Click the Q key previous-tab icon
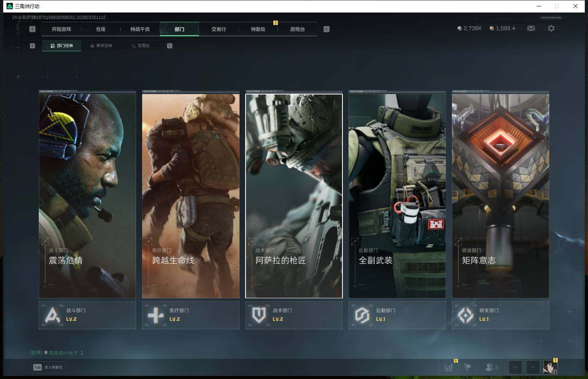588x379 pixels. pyautogui.click(x=32, y=29)
